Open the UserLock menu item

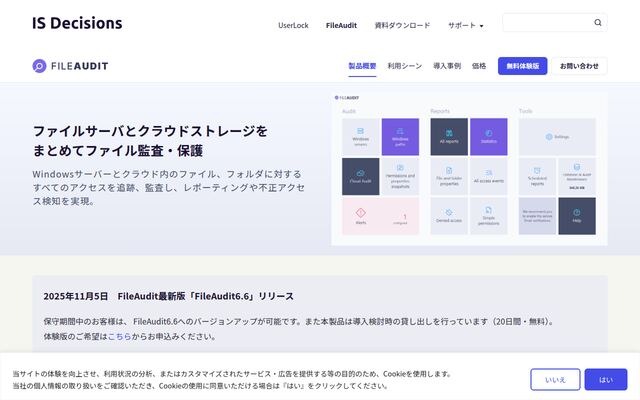tap(293, 25)
